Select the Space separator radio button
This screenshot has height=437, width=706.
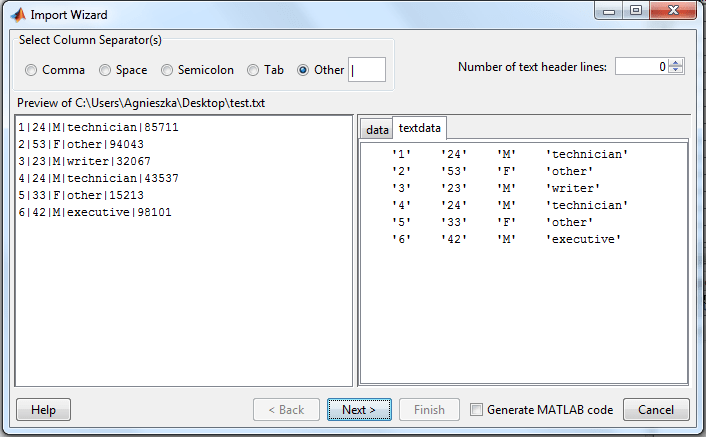point(105,70)
